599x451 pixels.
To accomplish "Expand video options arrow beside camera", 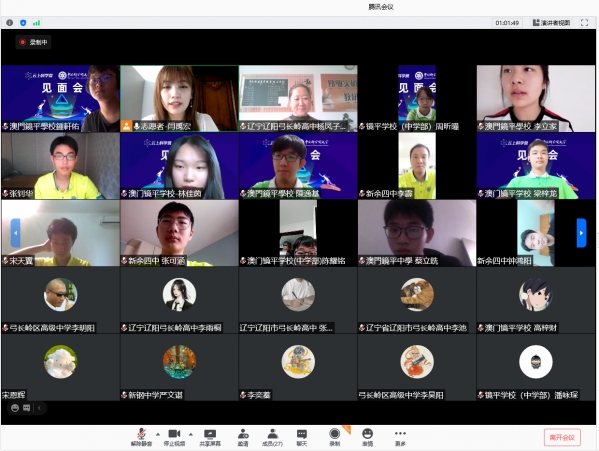I will tap(190, 434).
